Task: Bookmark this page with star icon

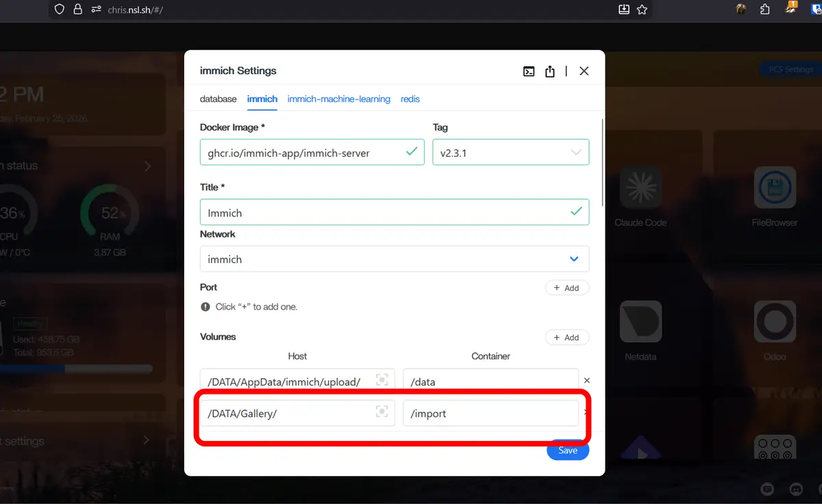Action: coord(642,10)
